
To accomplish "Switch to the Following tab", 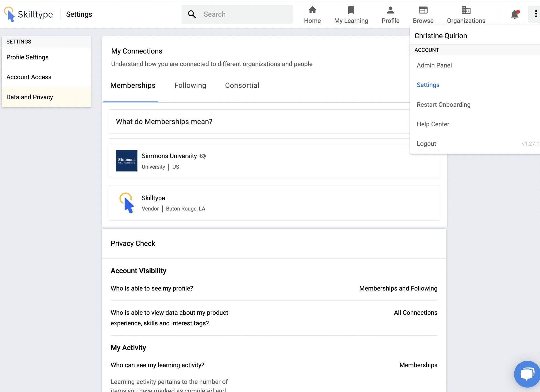I will pyautogui.click(x=190, y=85).
